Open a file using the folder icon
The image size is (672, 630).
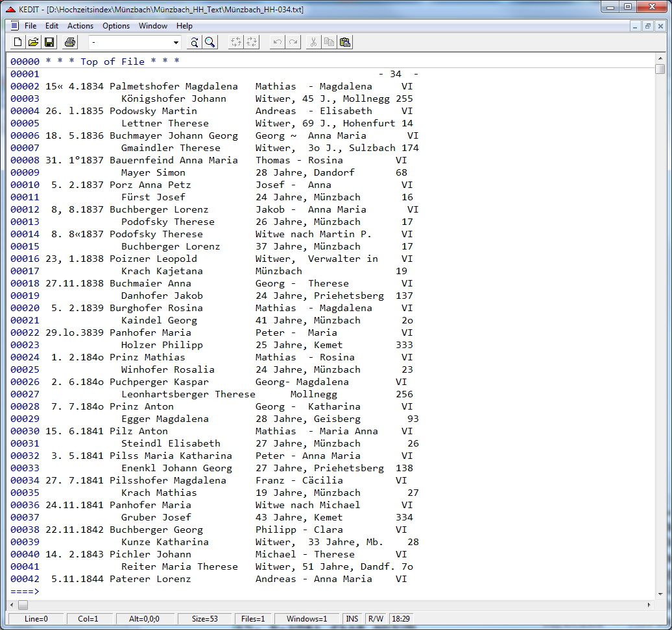pos(33,42)
